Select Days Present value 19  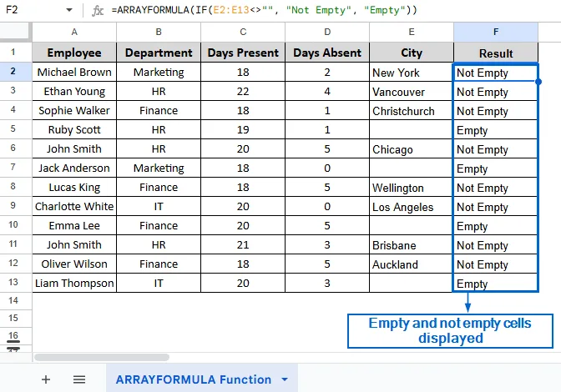point(243,130)
